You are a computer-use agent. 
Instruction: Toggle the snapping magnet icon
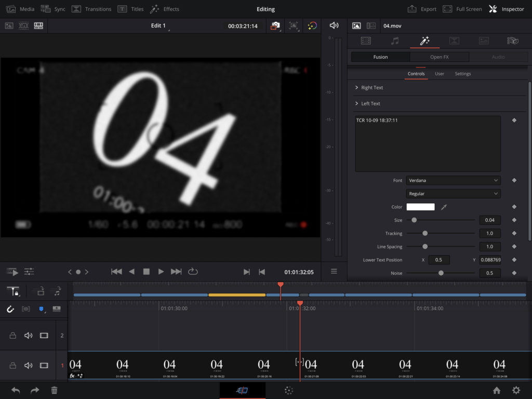[10, 309]
